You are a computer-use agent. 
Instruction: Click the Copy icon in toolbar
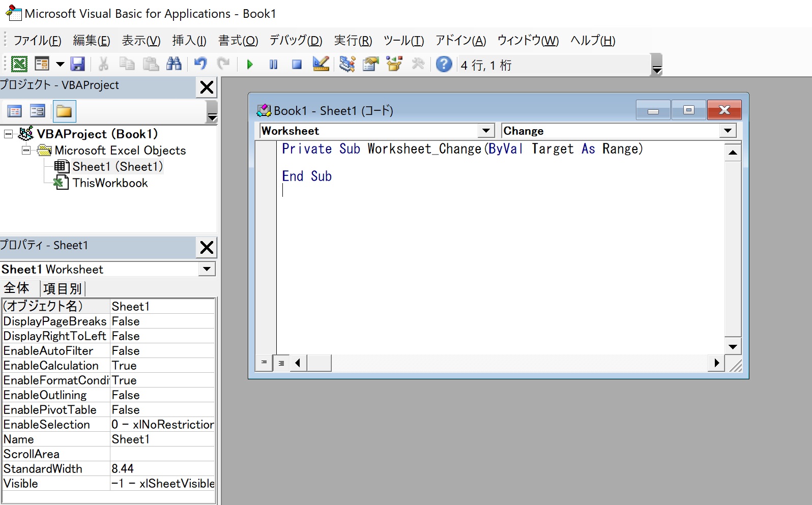(x=127, y=64)
